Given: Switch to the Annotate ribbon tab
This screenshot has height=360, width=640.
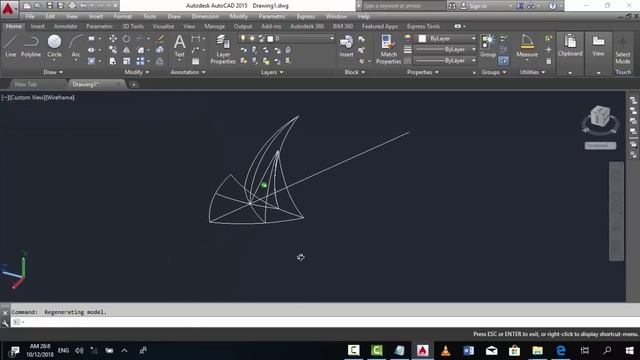Looking at the screenshot, I should [65, 26].
